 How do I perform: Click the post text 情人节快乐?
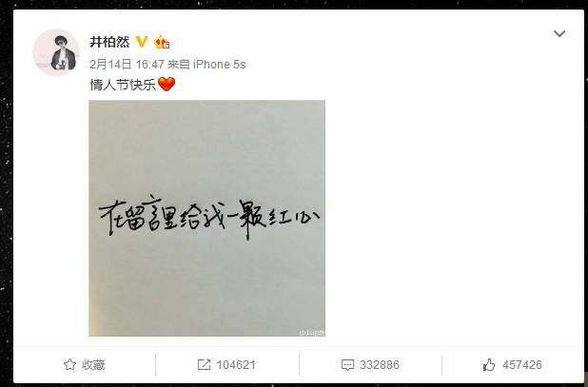tap(123, 85)
